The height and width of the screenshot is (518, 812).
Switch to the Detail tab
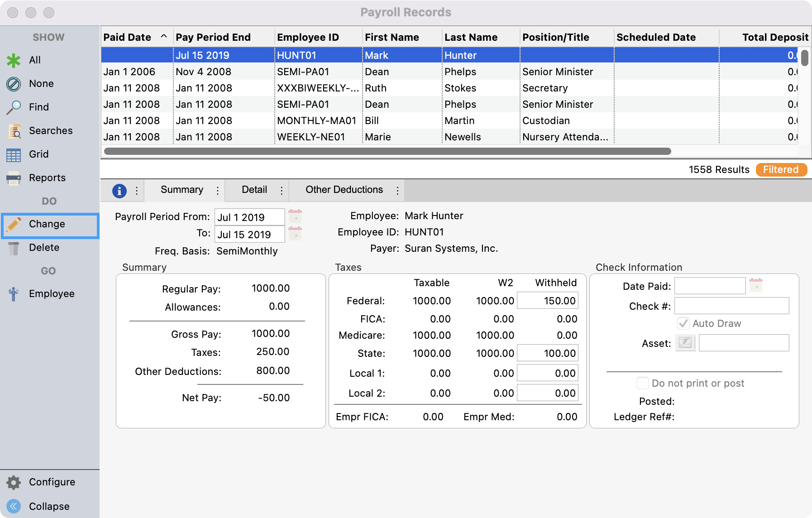(x=254, y=190)
